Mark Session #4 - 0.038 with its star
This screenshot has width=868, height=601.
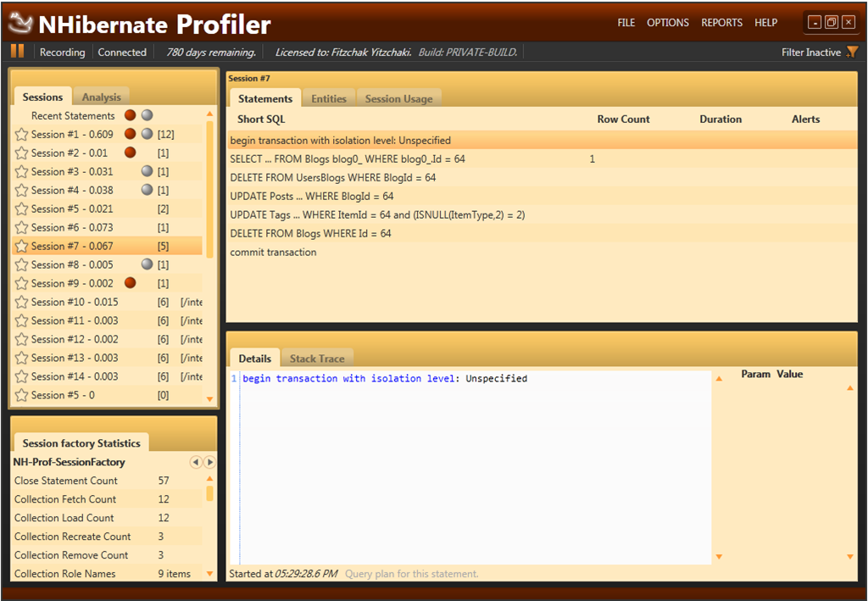[21, 191]
